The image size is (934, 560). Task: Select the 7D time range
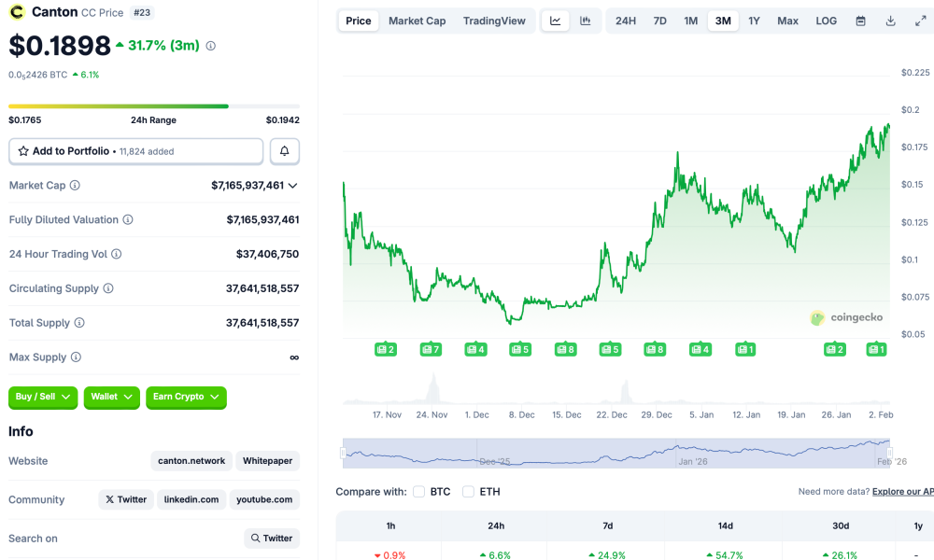click(659, 21)
